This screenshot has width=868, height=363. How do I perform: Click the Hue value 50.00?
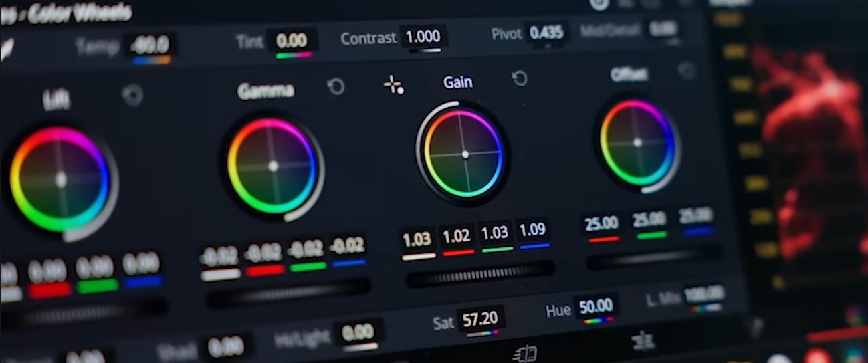[596, 306]
